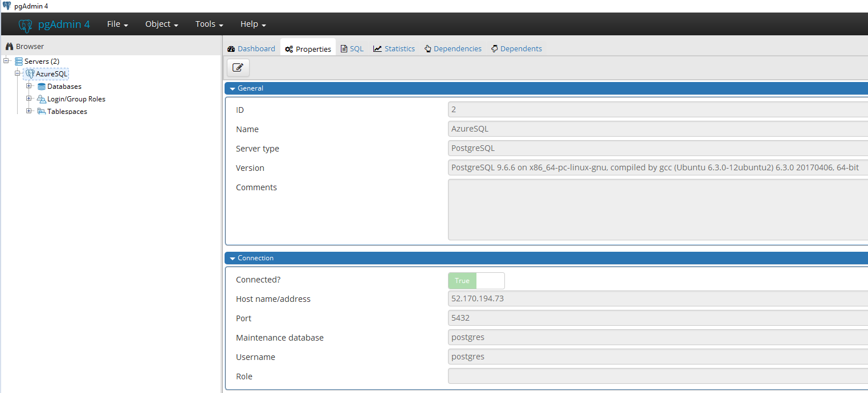Click the empty Role field
The image size is (868, 393).
658,376
